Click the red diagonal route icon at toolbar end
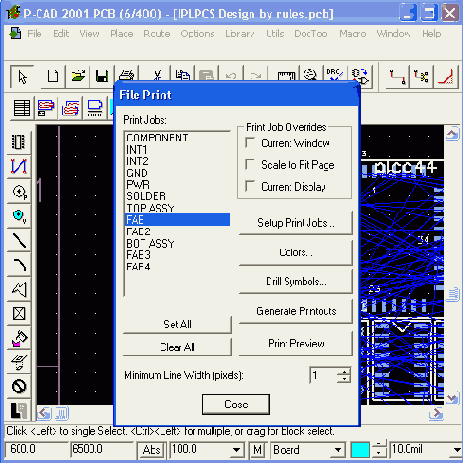This screenshot has height=463, width=463. click(x=446, y=77)
